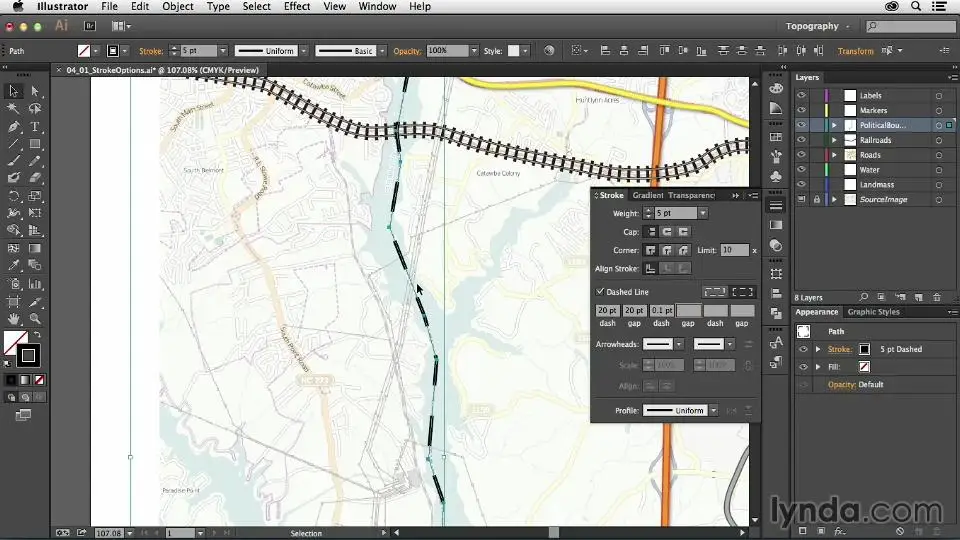
Task: Click the Stroke link in Appearance panel
Action: pos(840,349)
